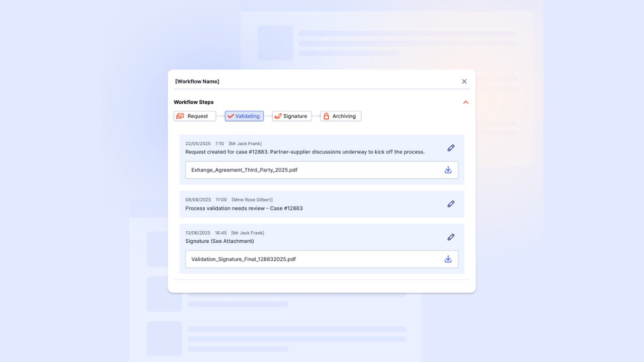
Task: Click 'Signature (See Attachment)' text
Action: click(219, 241)
